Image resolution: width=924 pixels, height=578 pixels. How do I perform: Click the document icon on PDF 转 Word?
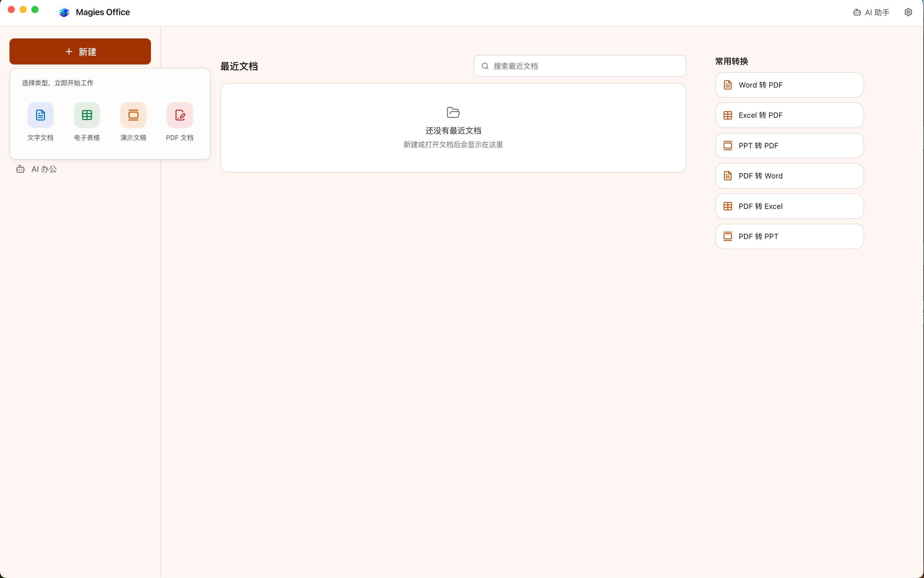728,176
